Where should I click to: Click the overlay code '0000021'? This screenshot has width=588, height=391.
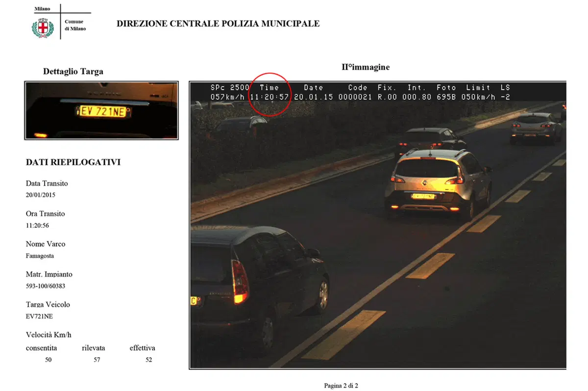pos(355,97)
